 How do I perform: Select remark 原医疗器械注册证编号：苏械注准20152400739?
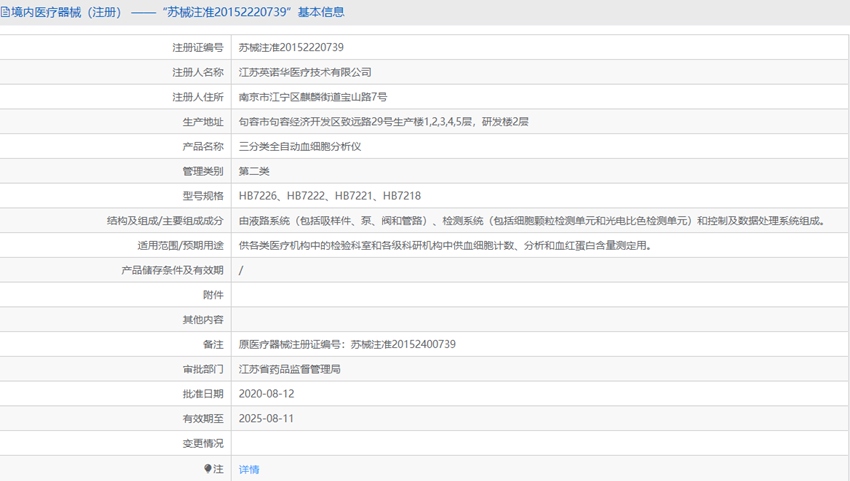[347, 344]
